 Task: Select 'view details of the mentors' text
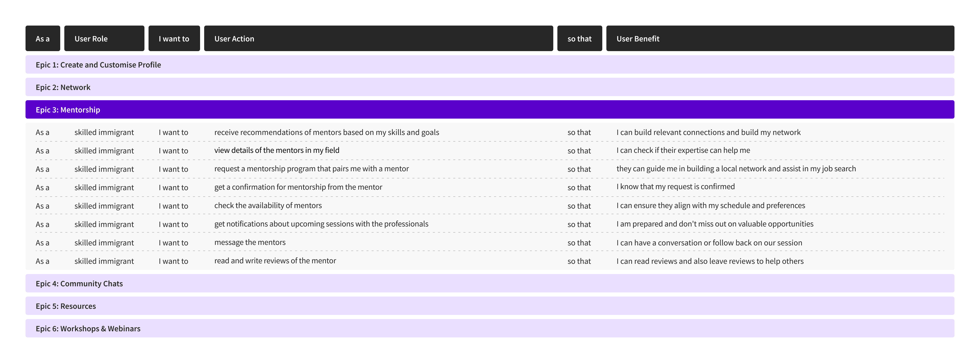(x=277, y=150)
